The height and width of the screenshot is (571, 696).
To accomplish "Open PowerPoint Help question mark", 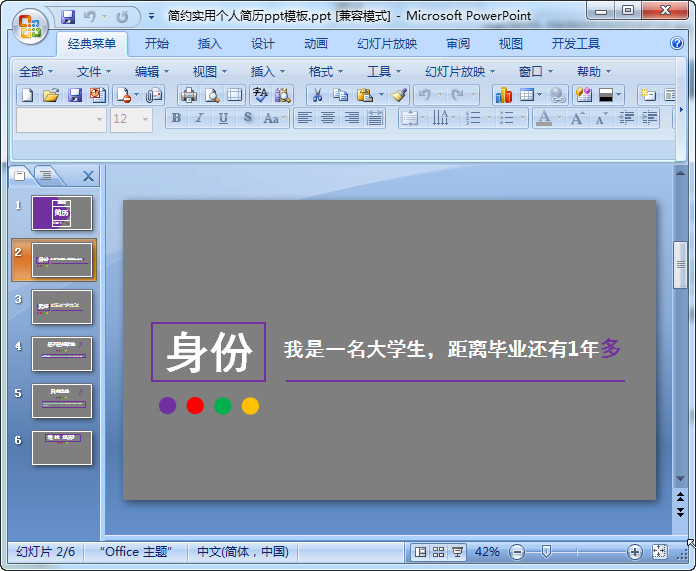I will (x=676, y=43).
